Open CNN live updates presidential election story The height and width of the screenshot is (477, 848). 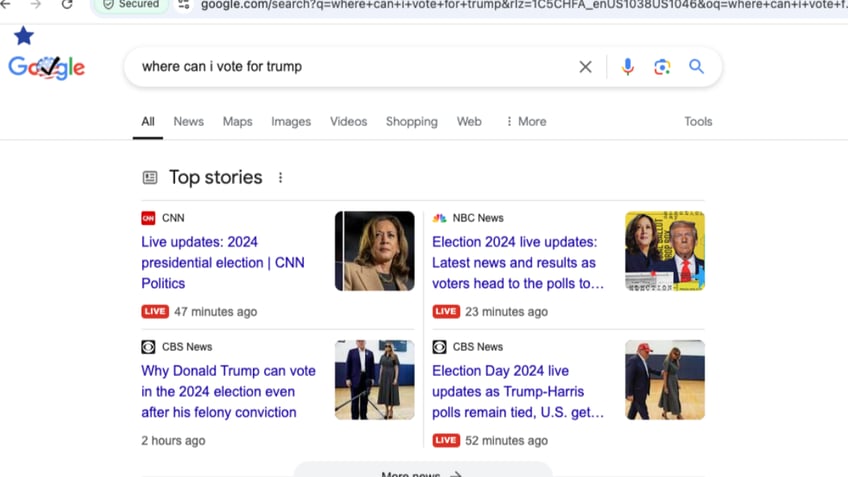click(x=223, y=262)
